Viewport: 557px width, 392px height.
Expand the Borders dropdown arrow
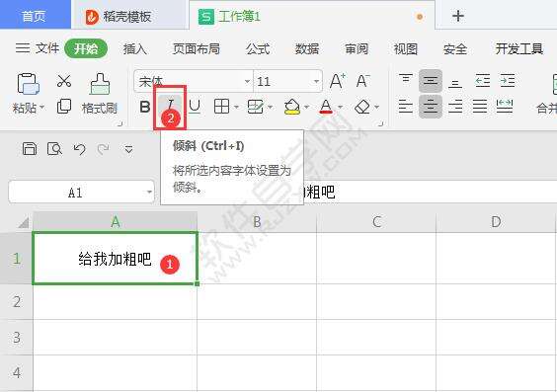[236, 107]
